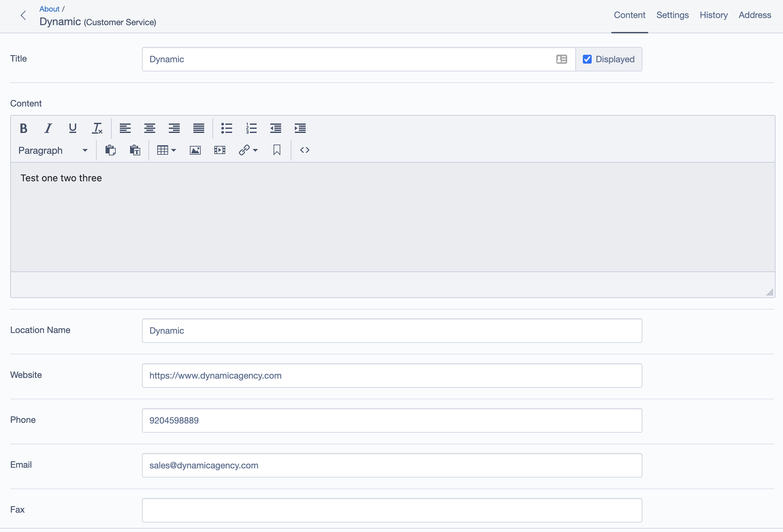Click the History tab
Screen dimensions: 783x532
[714, 15]
